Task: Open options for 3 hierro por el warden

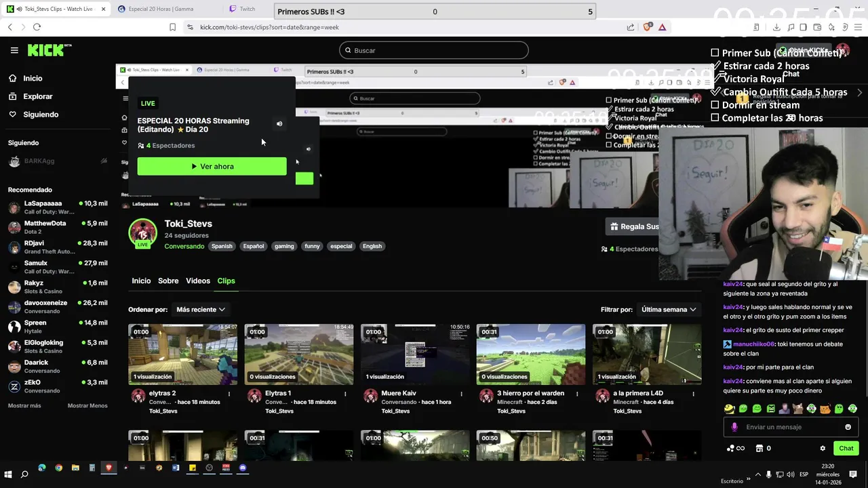Action: (x=578, y=394)
